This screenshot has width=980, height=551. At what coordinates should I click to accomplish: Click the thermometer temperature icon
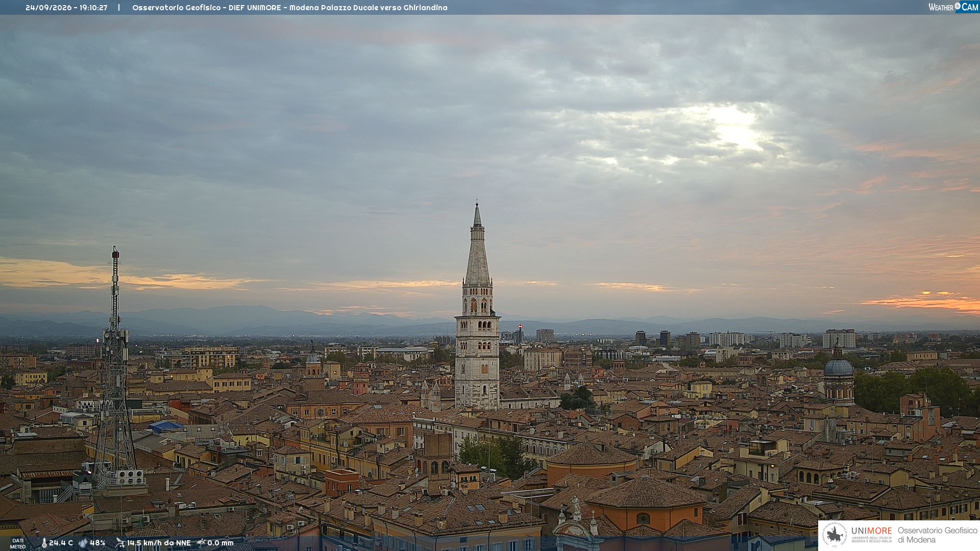(x=44, y=543)
